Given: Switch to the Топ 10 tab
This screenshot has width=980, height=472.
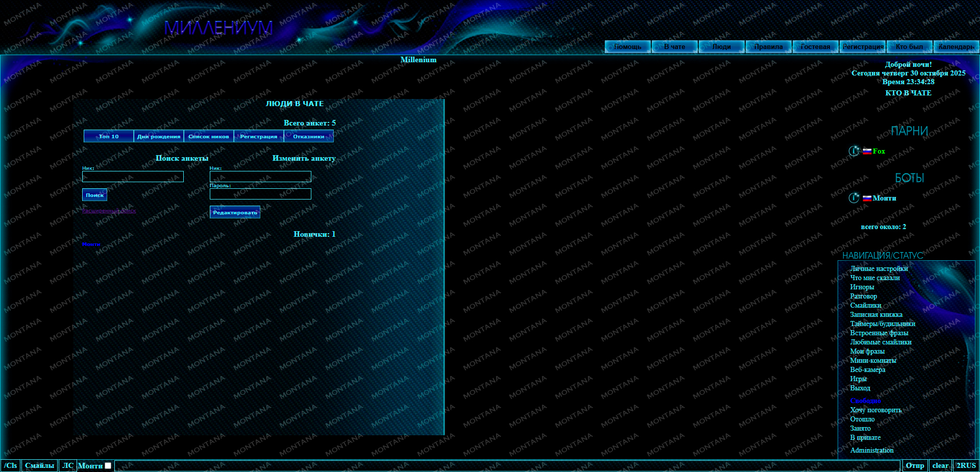Looking at the screenshot, I should 109,136.
